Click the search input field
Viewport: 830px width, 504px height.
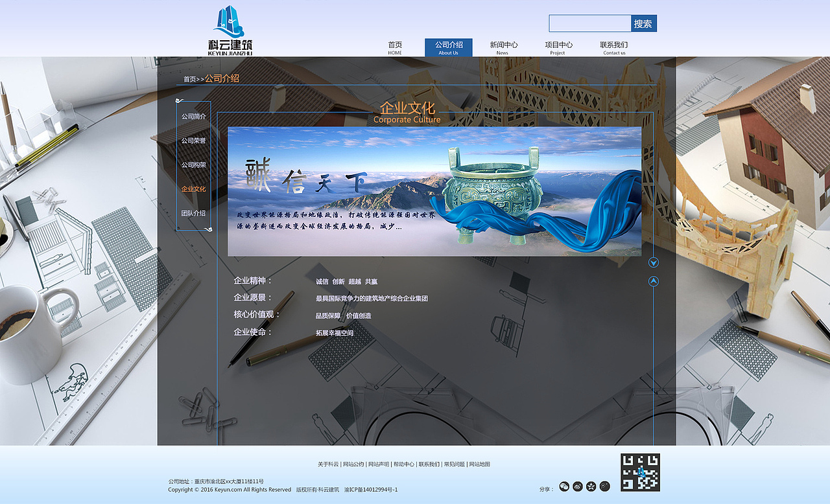(590, 23)
